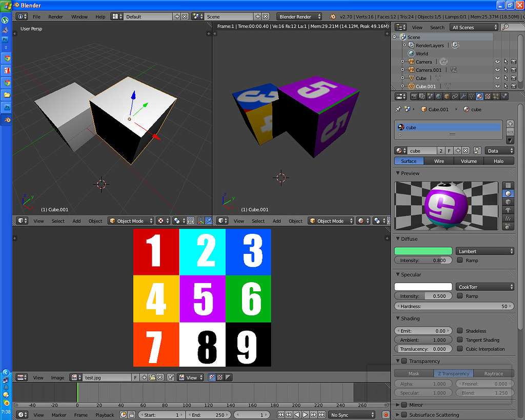Open the Object Data triangle mesh tab
The height and width of the screenshot is (420, 525).
click(x=471, y=96)
